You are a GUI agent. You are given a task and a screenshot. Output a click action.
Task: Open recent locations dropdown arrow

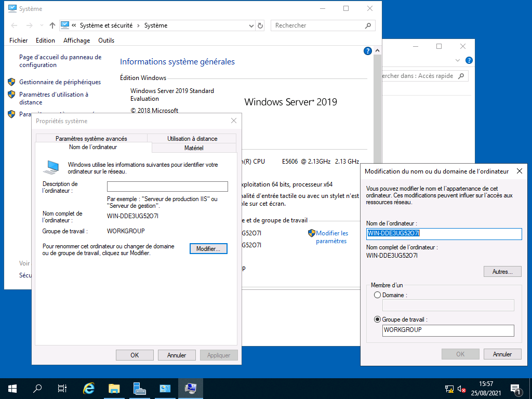pyautogui.click(x=42, y=25)
